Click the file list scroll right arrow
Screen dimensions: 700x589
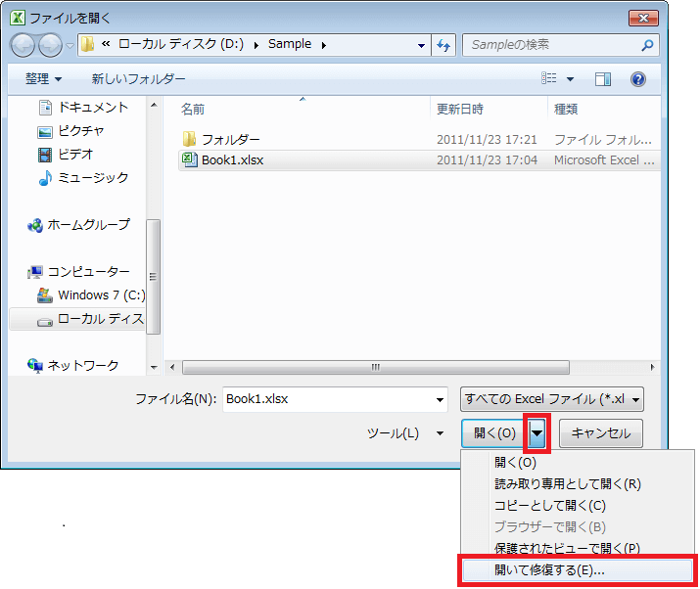click(x=653, y=367)
